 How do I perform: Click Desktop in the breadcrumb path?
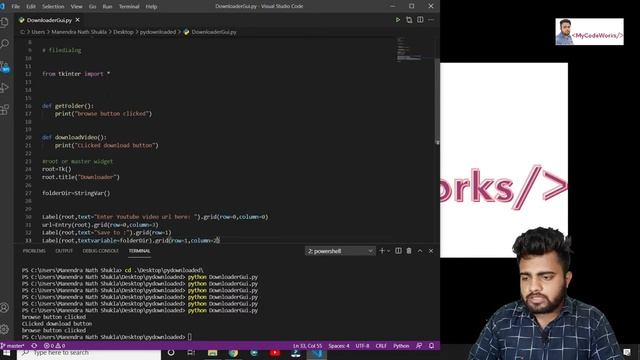coord(123,32)
